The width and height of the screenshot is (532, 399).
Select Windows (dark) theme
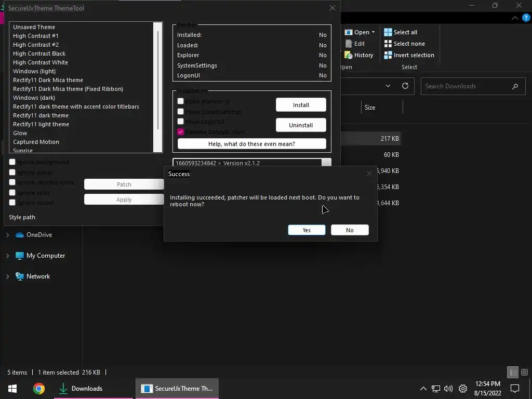point(34,98)
